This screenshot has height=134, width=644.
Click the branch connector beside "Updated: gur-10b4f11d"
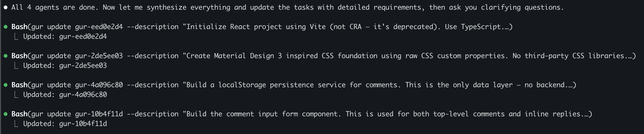[x=16, y=124]
